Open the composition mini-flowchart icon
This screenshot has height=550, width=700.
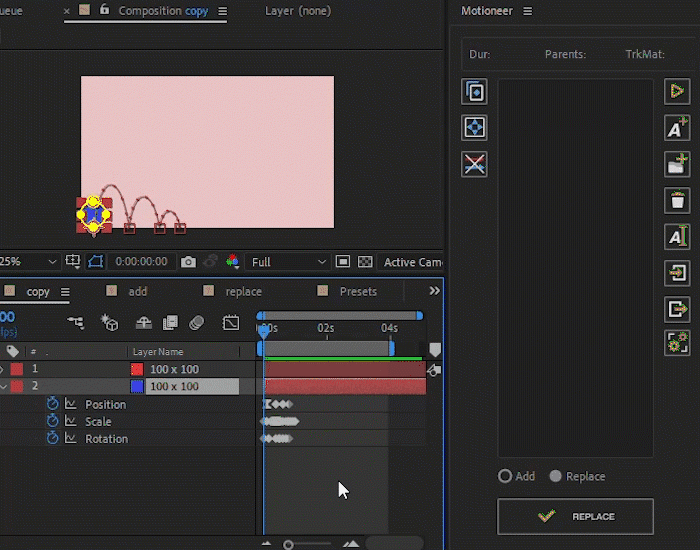point(76,323)
